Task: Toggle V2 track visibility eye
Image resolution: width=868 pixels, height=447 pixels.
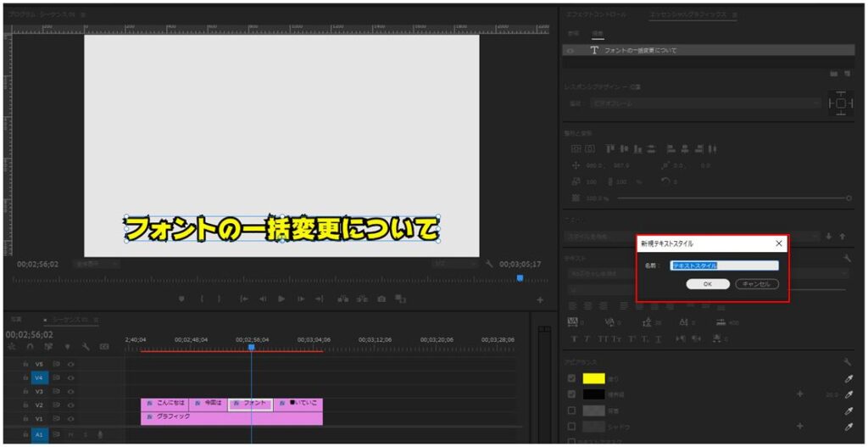Action: (x=71, y=405)
